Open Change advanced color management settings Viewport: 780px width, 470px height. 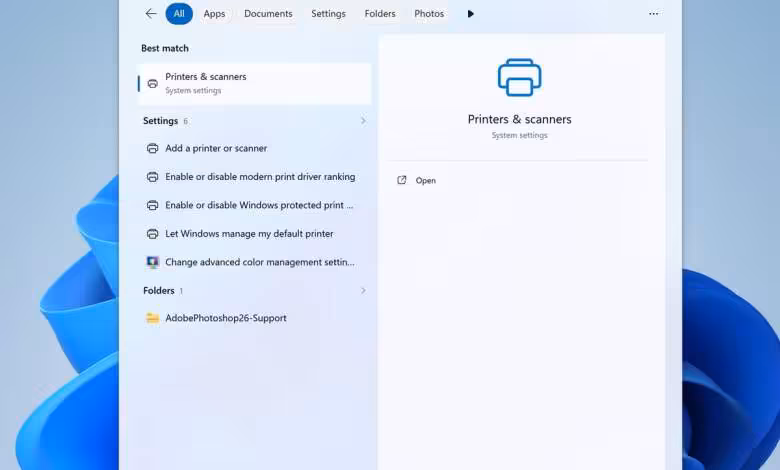[x=254, y=262]
